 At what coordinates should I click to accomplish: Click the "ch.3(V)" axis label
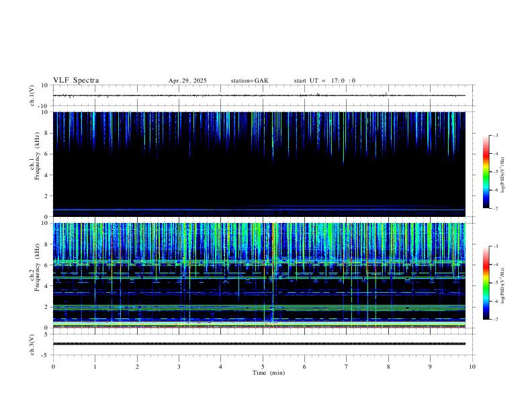(32, 345)
